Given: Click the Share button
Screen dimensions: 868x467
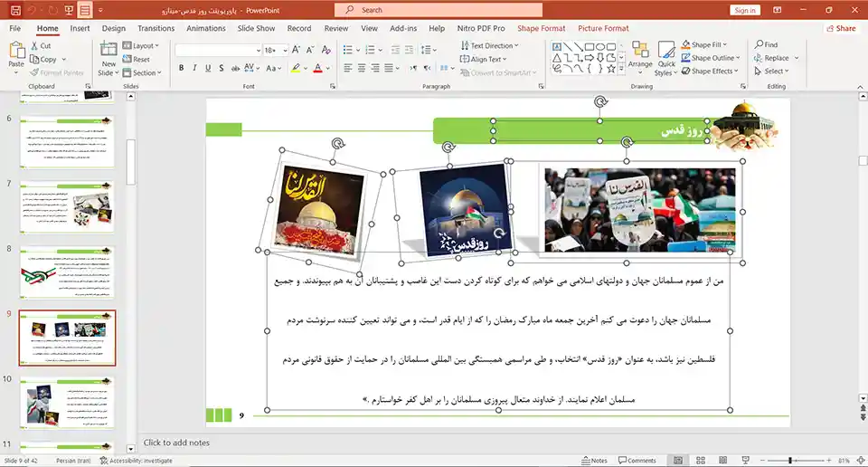Looking at the screenshot, I should [x=842, y=28].
